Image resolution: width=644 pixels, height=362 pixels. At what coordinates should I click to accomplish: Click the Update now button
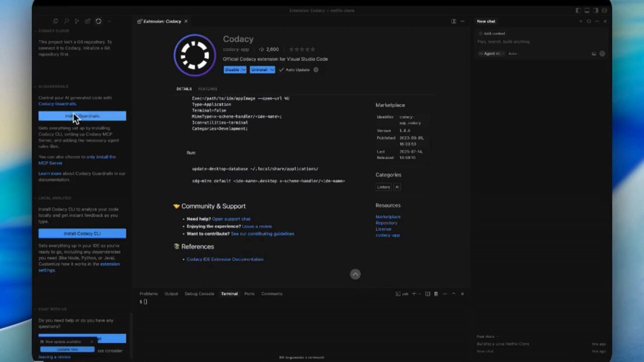67,349
